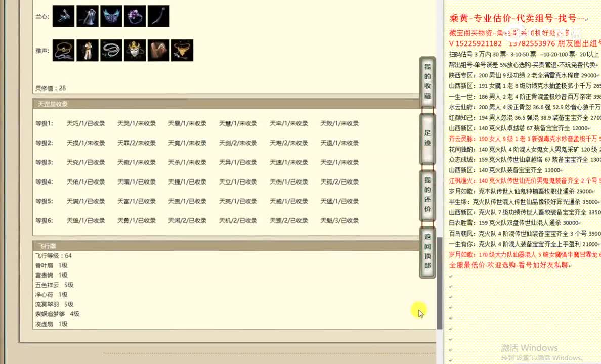Click the blue butterfly mask icon
Image resolution: width=601 pixels, height=364 pixels.
point(111,16)
